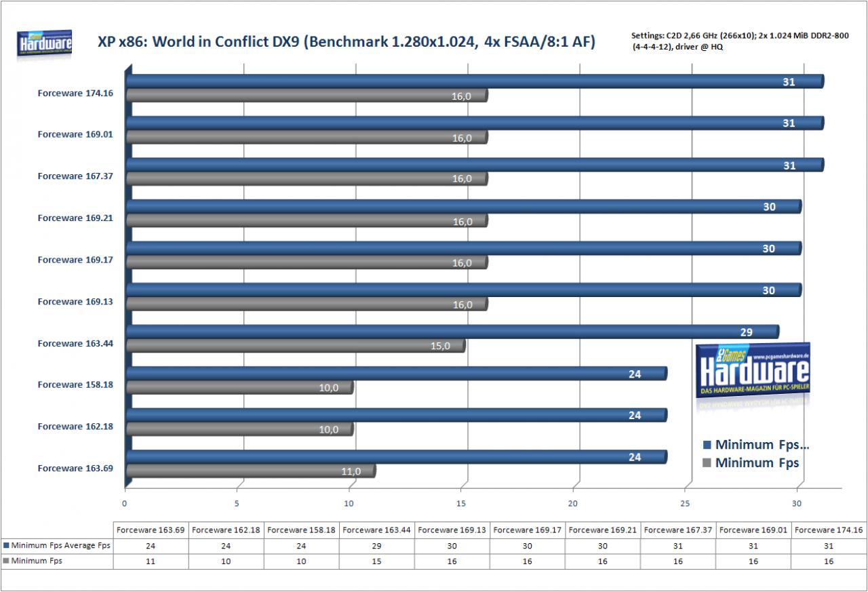
Task: Click the 'Forceware 169.17' axis label
Action: (x=75, y=260)
